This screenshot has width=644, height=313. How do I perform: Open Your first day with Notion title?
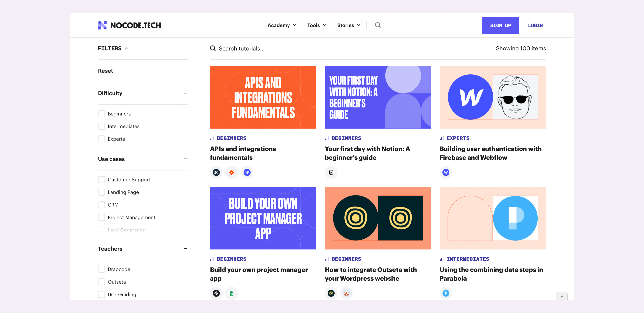[x=367, y=153]
